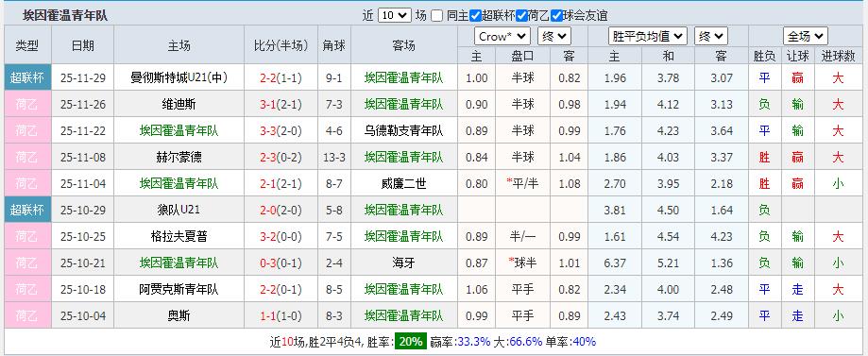This screenshot has width=868, height=356.
Task: Click the 盘口 column header
Action: click(522, 56)
